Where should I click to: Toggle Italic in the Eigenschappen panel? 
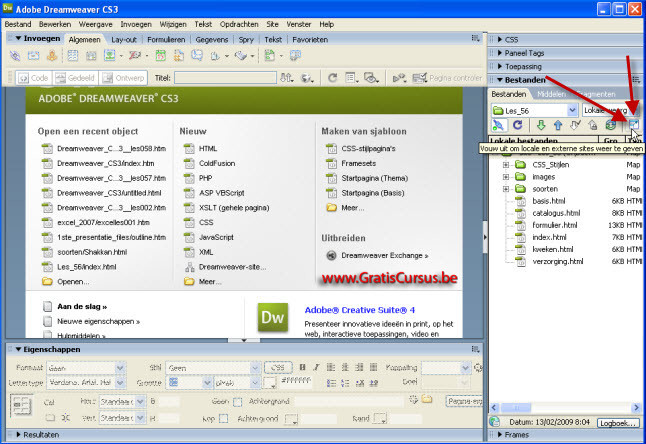(316, 367)
